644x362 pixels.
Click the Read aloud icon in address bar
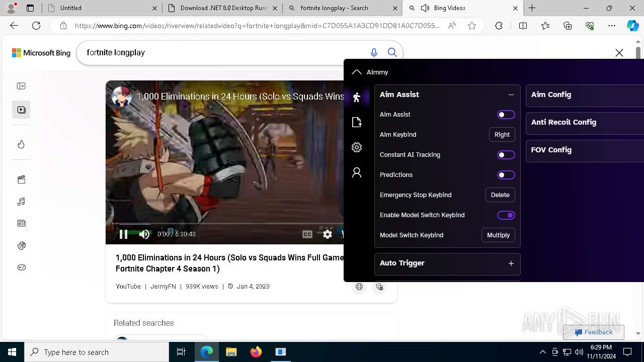click(x=452, y=26)
